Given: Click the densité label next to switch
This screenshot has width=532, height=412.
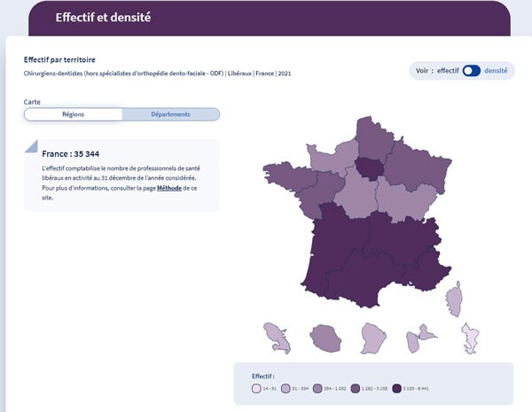Looking at the screenshot, I should (496, 71).
